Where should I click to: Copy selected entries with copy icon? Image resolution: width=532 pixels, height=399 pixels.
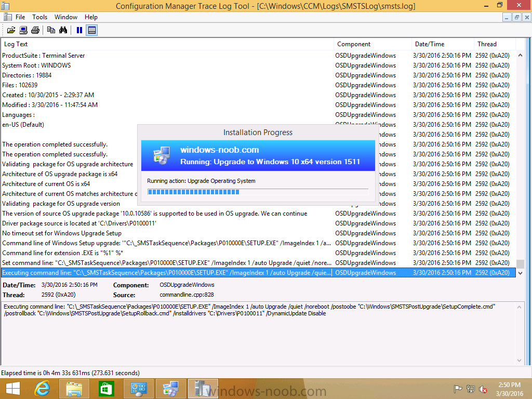[x=51, y=30]
